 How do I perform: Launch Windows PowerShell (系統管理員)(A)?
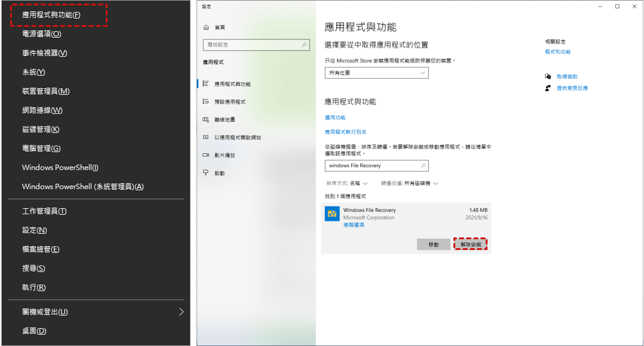(x=82, y=187)
